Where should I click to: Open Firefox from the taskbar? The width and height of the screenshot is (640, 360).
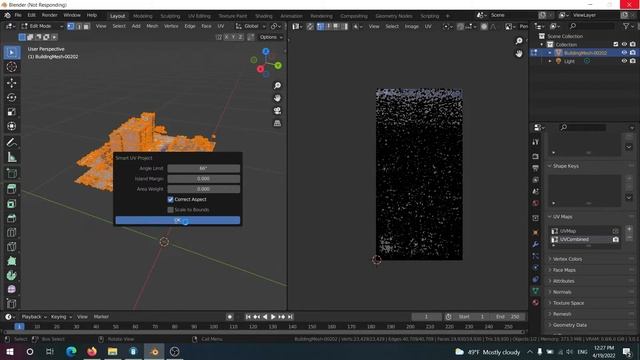92,351
